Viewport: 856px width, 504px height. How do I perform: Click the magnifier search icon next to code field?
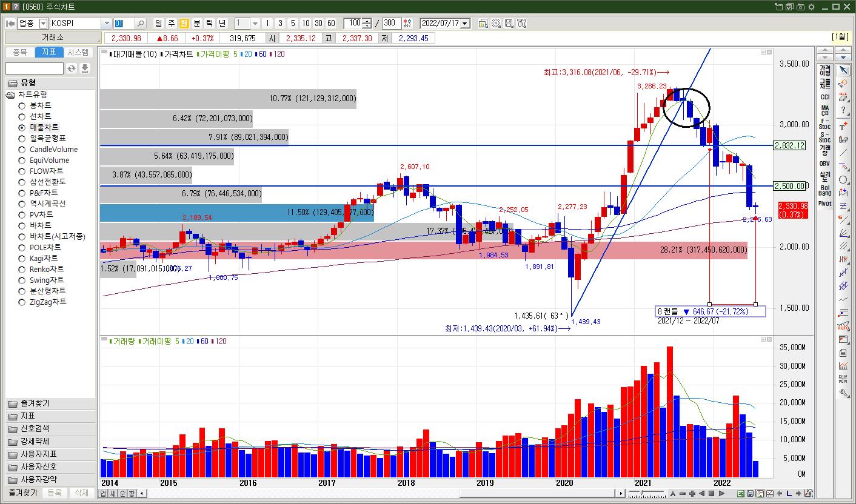click(141, 24)
